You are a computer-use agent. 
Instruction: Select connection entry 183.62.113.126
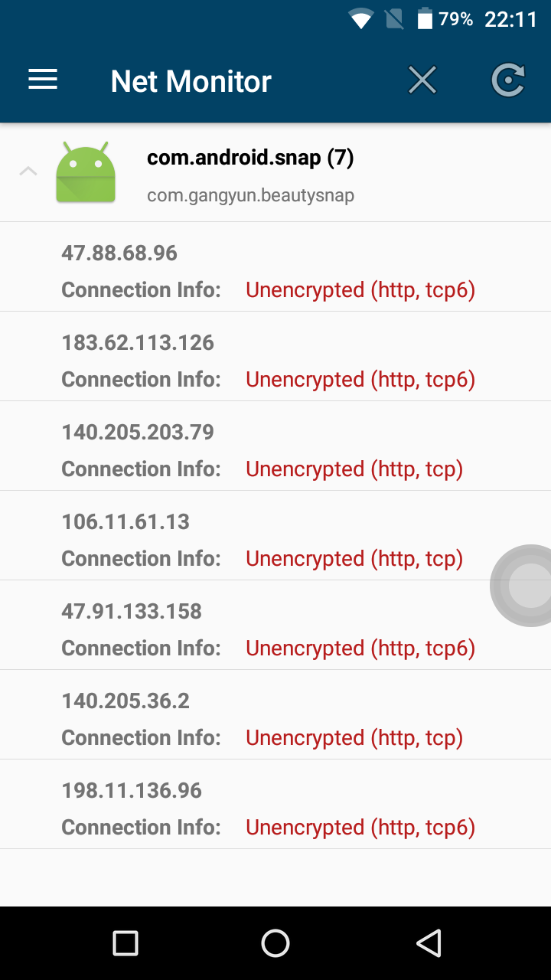click(275, 357)
